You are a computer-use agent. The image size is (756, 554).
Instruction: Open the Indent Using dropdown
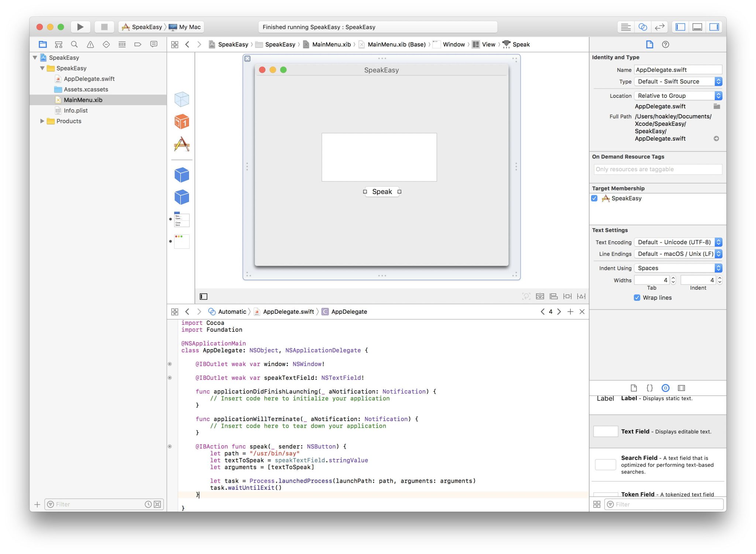pyautogui.click(x=678, y=268)
